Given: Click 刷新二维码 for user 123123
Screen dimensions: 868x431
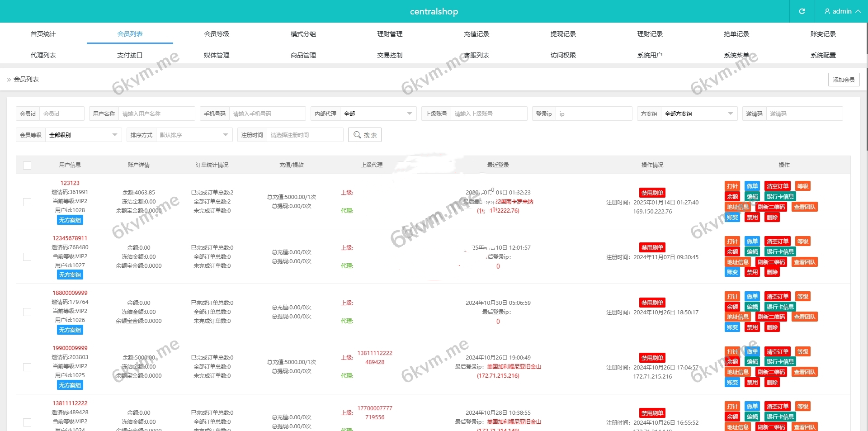Looking at the screenshot, I should [x=771, y=207].
